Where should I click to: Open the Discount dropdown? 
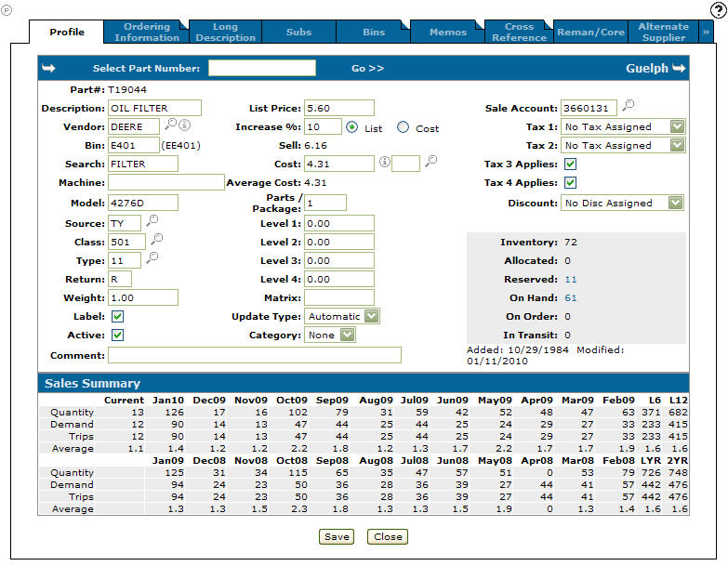622,203
